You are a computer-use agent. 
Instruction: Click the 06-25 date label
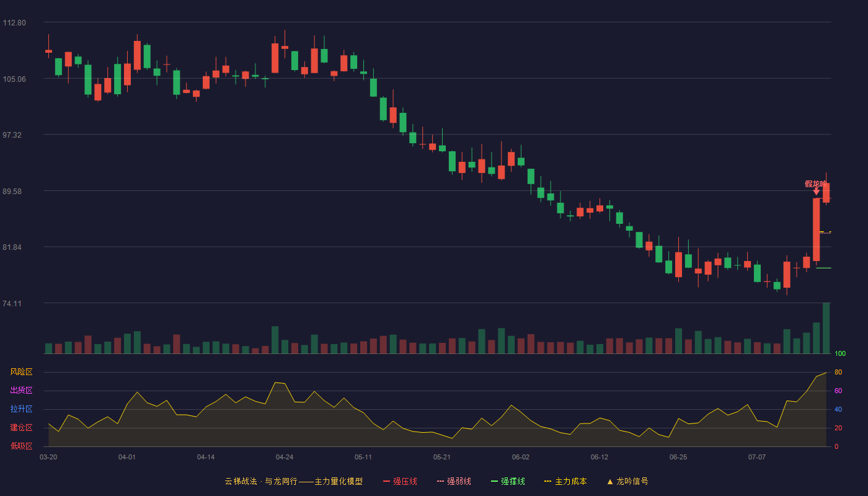point(678,457)
